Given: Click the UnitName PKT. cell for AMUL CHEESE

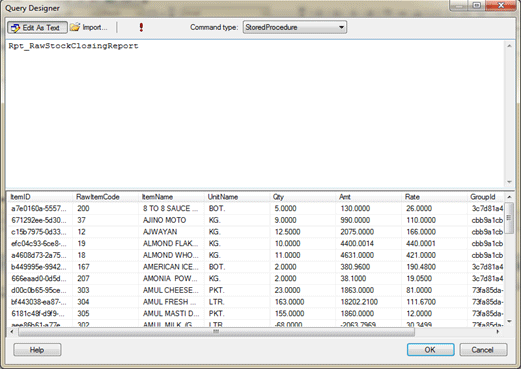Looking at the screenshot, I should 237,290.
